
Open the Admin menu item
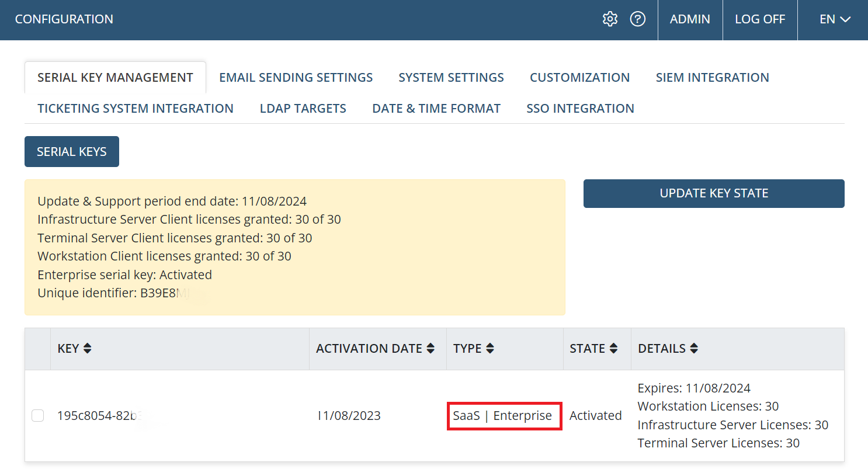(x=690, y=19)
